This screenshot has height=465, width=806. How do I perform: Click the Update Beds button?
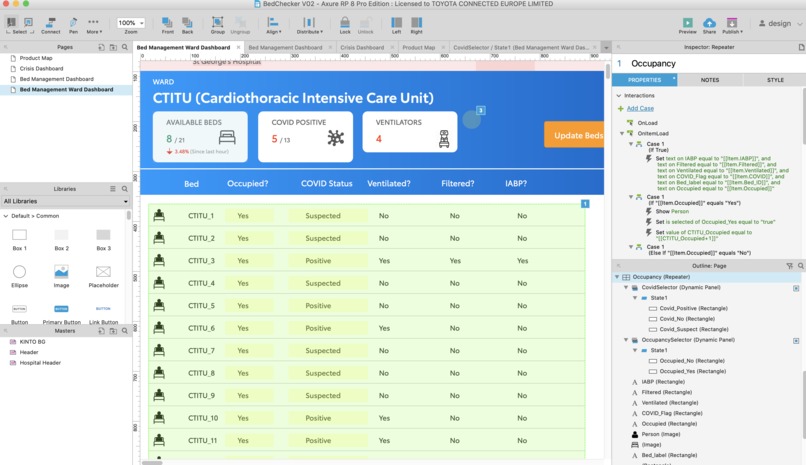(574, 135)
